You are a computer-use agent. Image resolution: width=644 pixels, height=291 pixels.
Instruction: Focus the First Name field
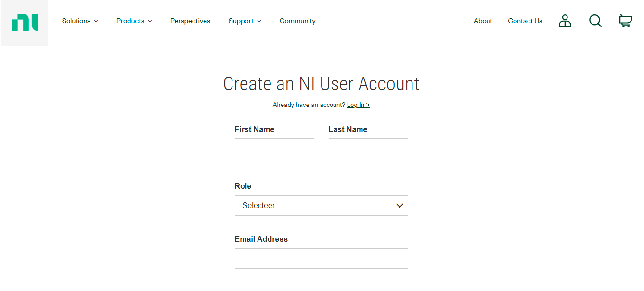[x=274, y=148]
